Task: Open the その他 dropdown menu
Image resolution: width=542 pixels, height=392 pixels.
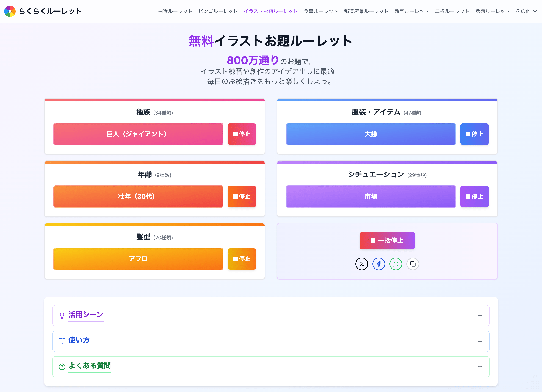Action: pos(526,11)
